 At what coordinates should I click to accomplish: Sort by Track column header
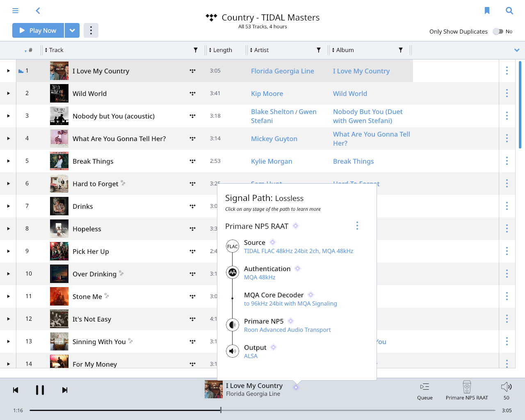(54, 50)
